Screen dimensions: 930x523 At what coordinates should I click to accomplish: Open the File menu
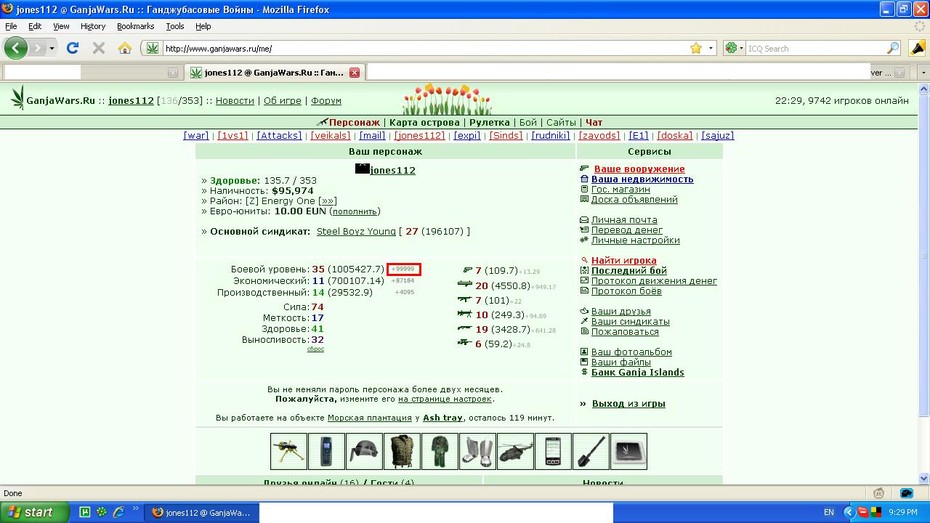[x=11, y=26]
